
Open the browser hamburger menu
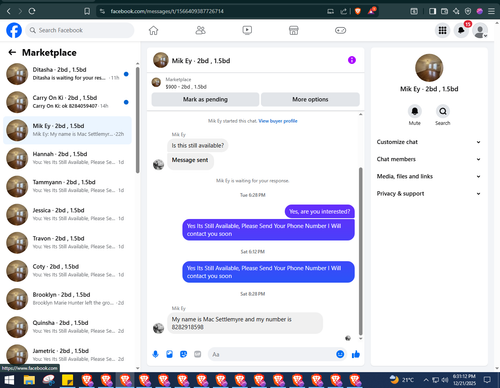491,11
